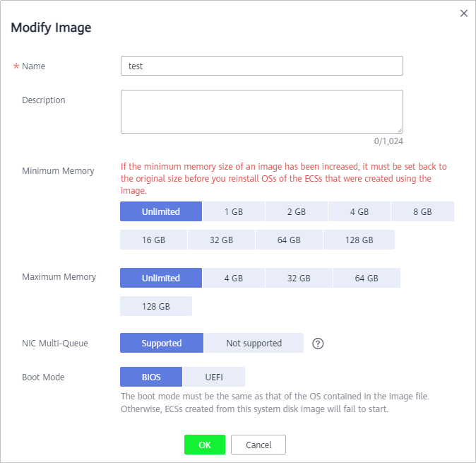Choose 64 GB as Minimum Memory

(289, 240)
